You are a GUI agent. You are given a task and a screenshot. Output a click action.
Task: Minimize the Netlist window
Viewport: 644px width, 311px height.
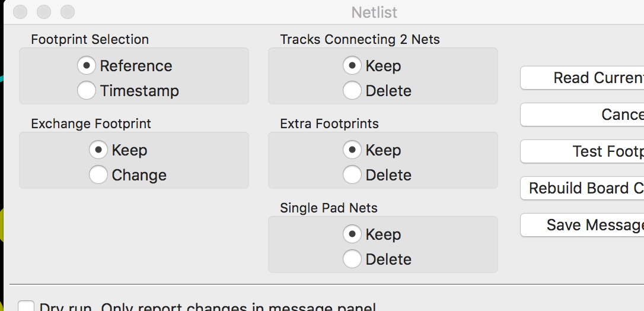point(44,12)
